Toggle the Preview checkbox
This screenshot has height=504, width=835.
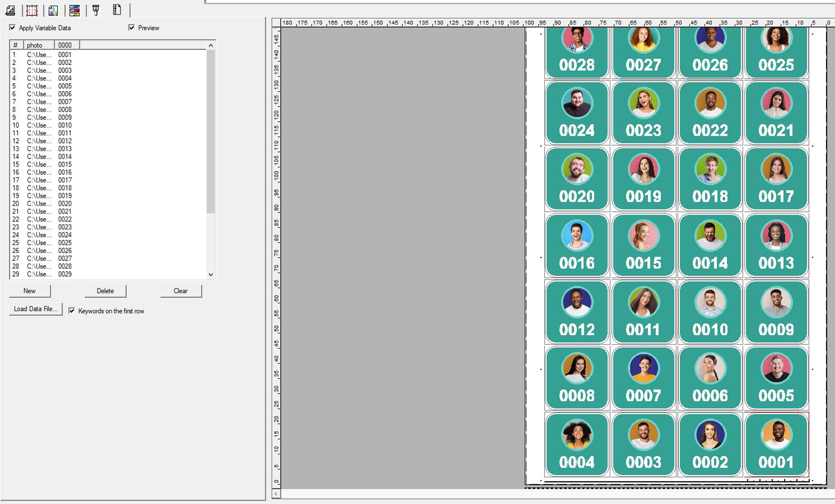coord(132,28)
